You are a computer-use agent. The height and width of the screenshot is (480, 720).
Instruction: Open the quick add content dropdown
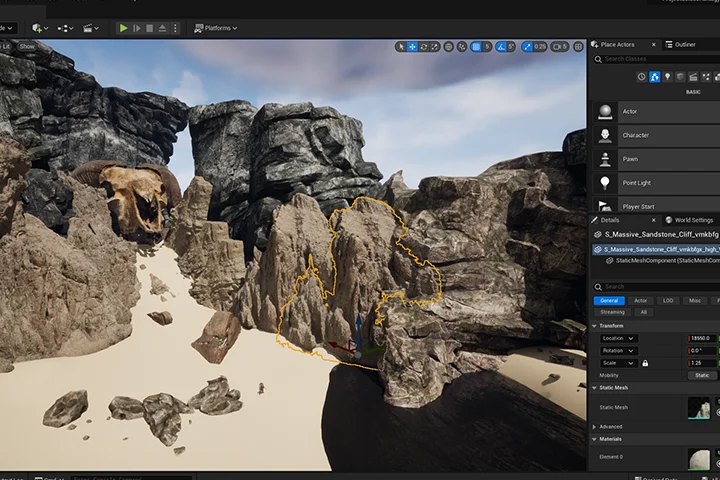(40, 28)
